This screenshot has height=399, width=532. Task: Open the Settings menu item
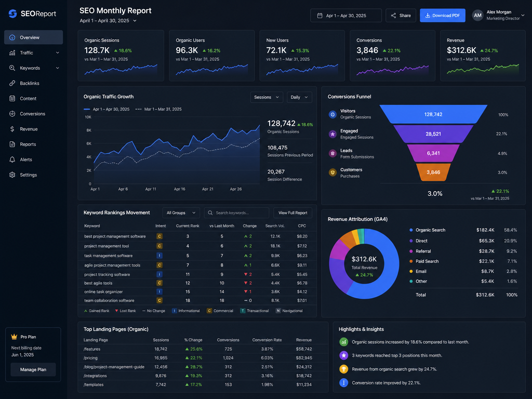click(x=34, y=175)
